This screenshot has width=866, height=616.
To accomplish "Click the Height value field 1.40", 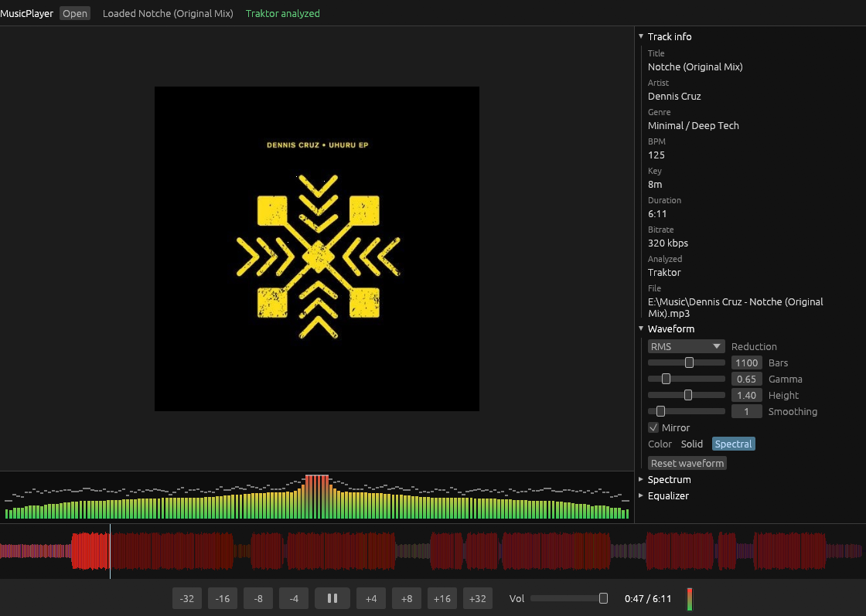I will [x=747, y=395].
